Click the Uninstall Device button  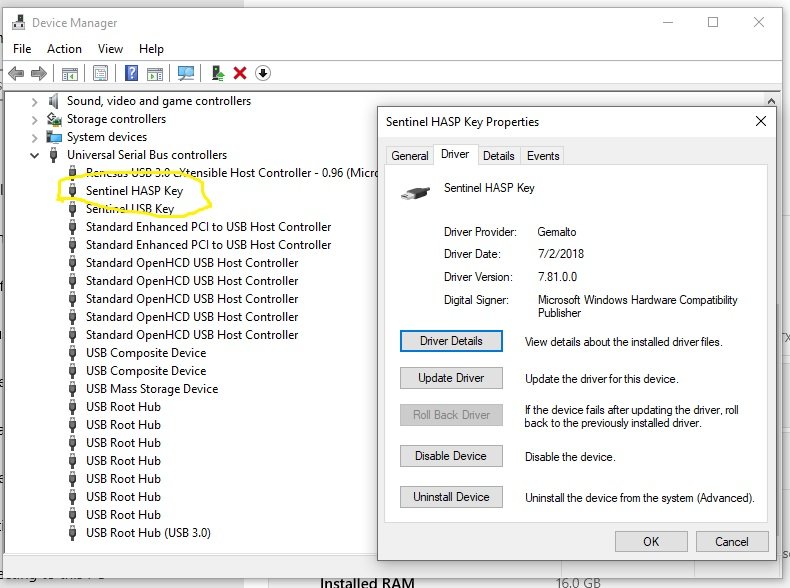point(451,496)
